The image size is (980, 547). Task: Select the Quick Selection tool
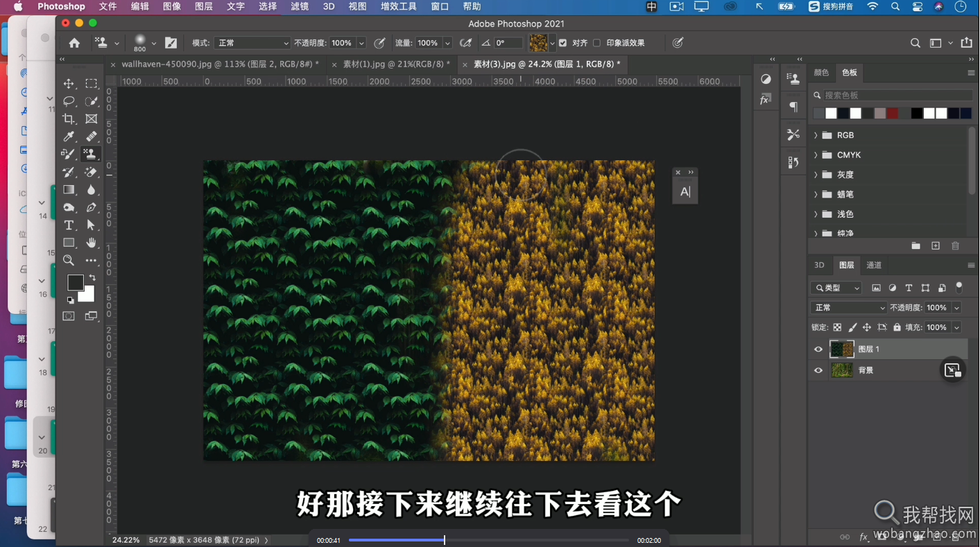coord(91,101)
